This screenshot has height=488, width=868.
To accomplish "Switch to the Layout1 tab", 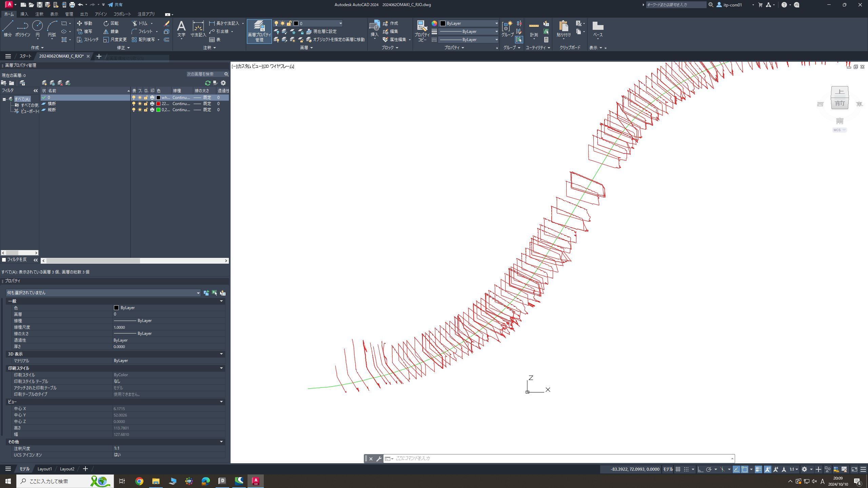I will [44, 469].
